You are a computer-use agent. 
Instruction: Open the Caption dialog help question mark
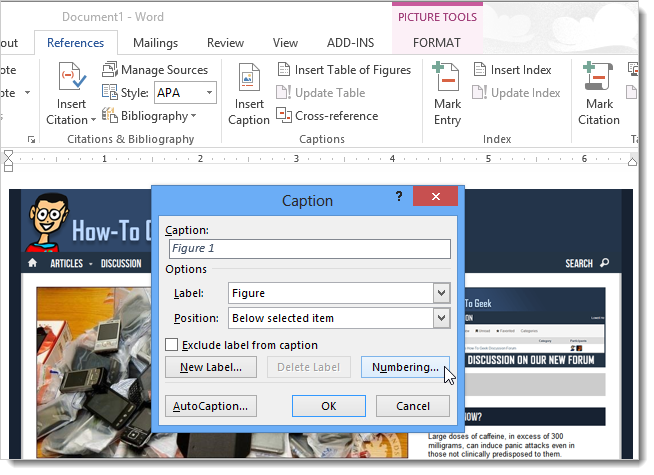399,196
